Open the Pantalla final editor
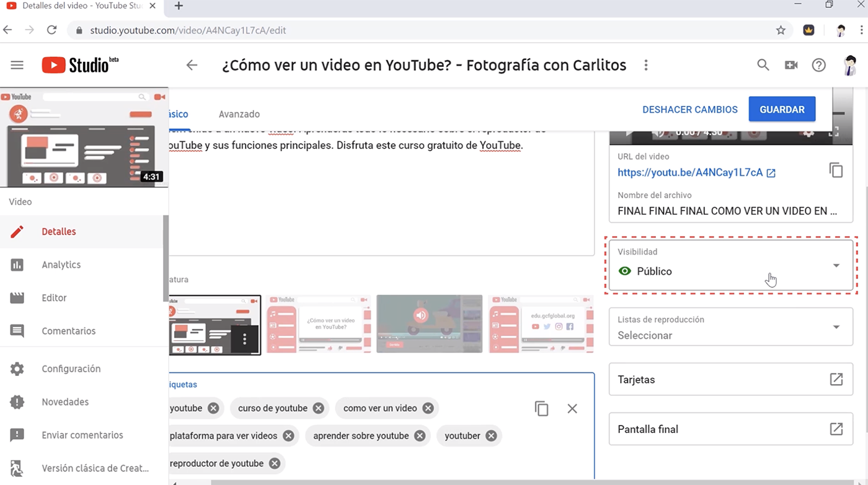The width and height of the screenshot is (868, 485). tap(731, 429)
